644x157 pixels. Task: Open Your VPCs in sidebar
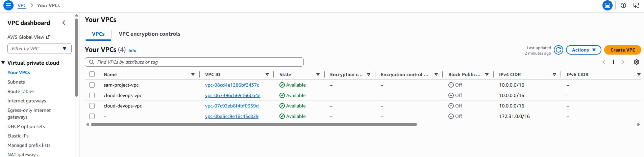click(19, 72)
